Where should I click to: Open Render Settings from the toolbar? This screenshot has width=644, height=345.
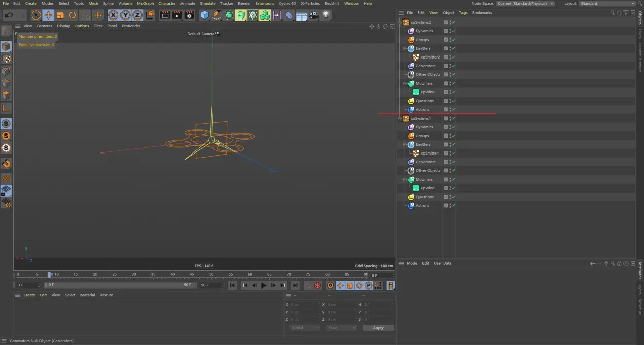click(189, 15)
